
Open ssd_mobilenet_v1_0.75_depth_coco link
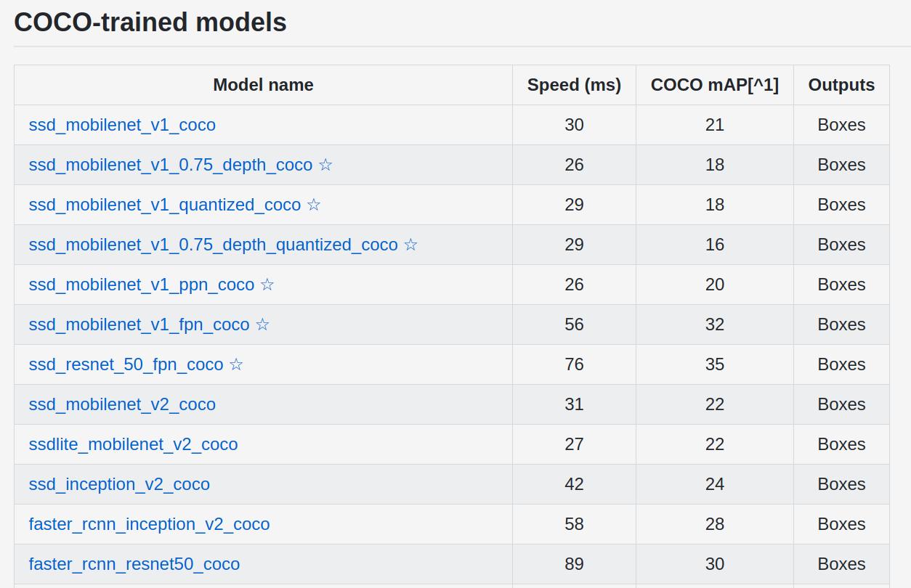[x=170, y=165]
